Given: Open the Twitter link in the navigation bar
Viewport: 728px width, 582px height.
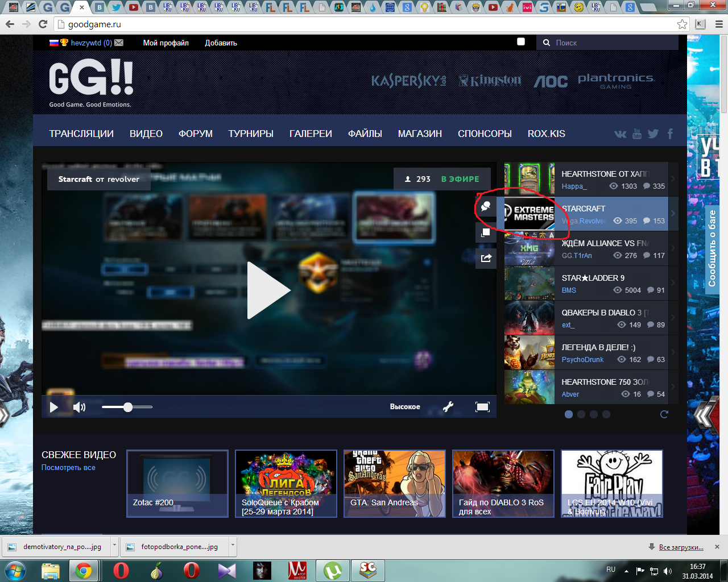Looking at the screenshot, I should click(x=653, y=134).
